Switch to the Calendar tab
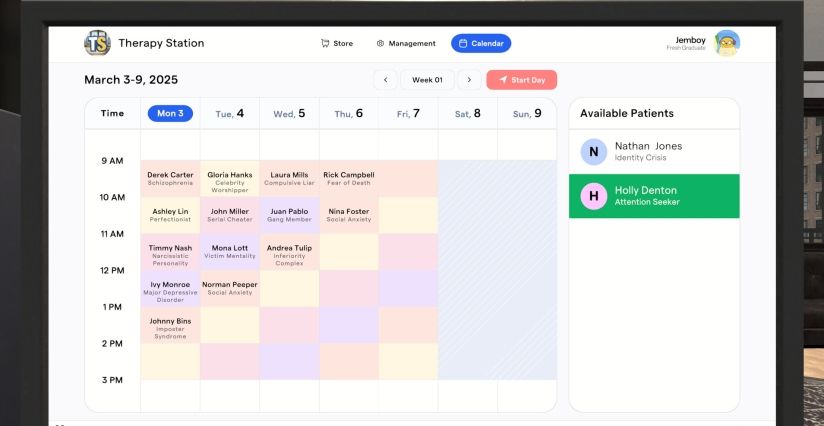824x426 pixels. [480, 43]
